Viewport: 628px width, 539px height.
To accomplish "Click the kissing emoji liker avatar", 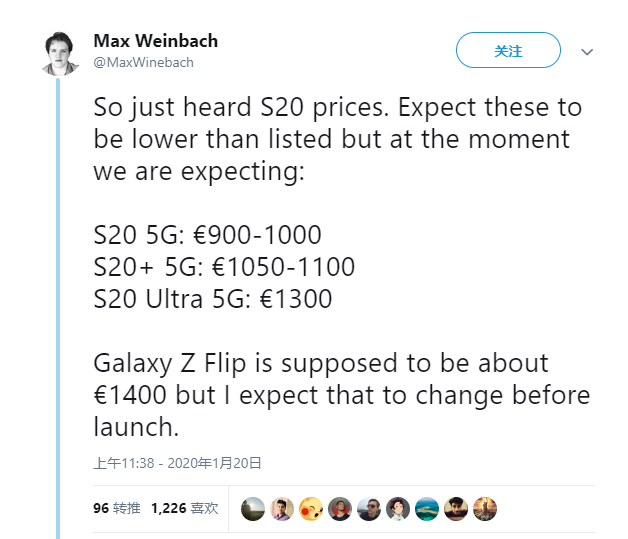I will [311, 508].
